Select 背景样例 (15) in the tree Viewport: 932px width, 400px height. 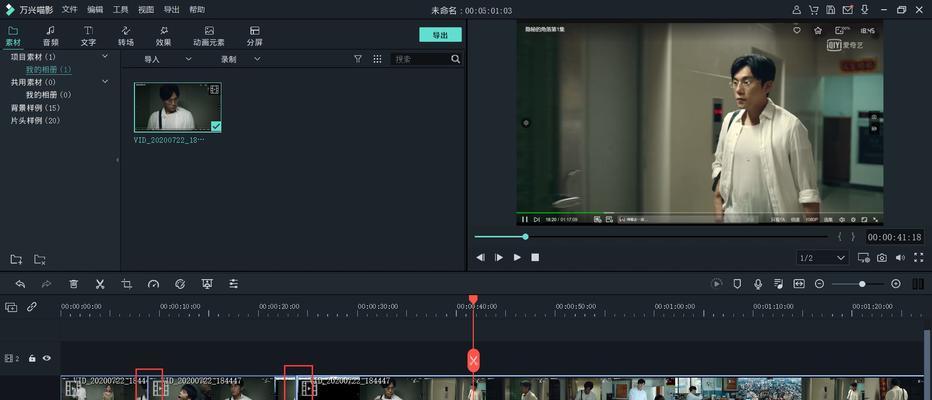click(35, 108)
